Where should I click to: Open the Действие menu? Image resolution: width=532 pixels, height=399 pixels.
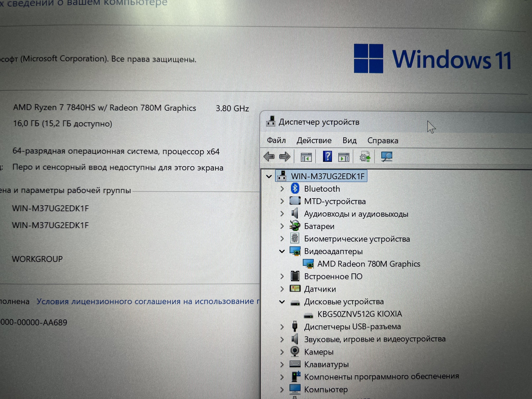click(x=314, y=141)
